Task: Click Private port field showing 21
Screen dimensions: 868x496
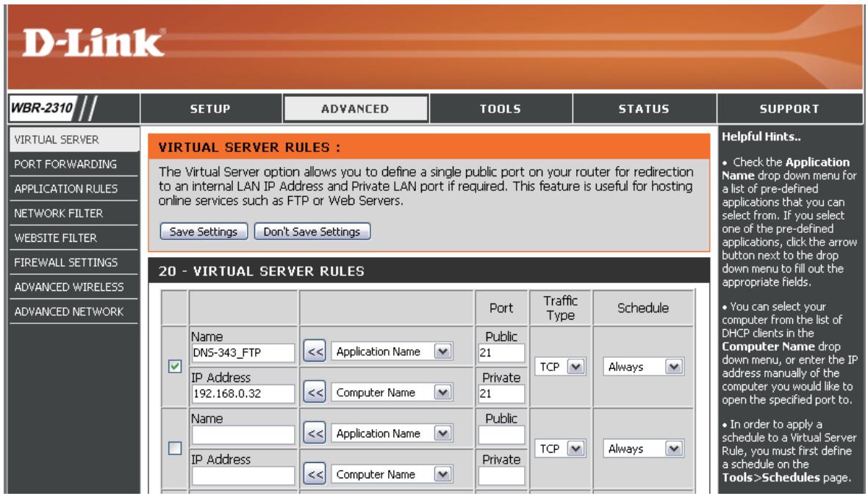Action: 501,394
